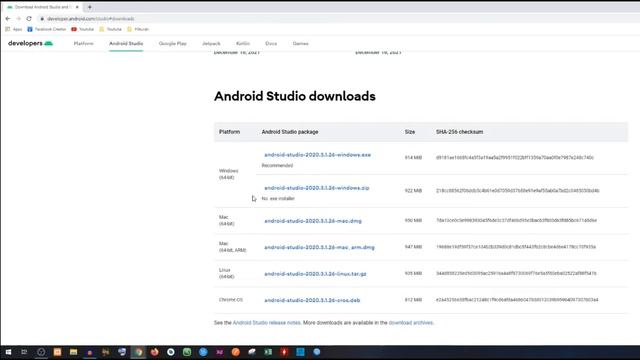Download android-studio-2020.3.1.26-windows.zip

point(317,188)
